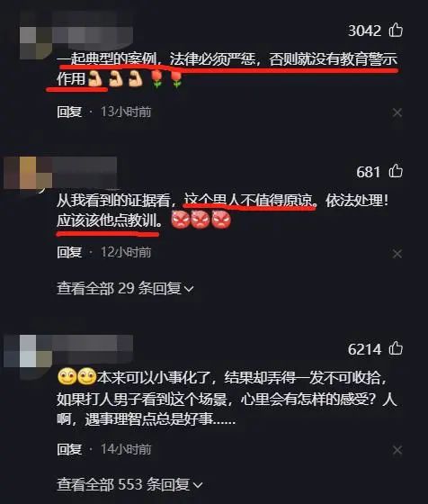Reply to the 14小时前 comment
This screenshot has height=504, width=428.
coord(69,449)
